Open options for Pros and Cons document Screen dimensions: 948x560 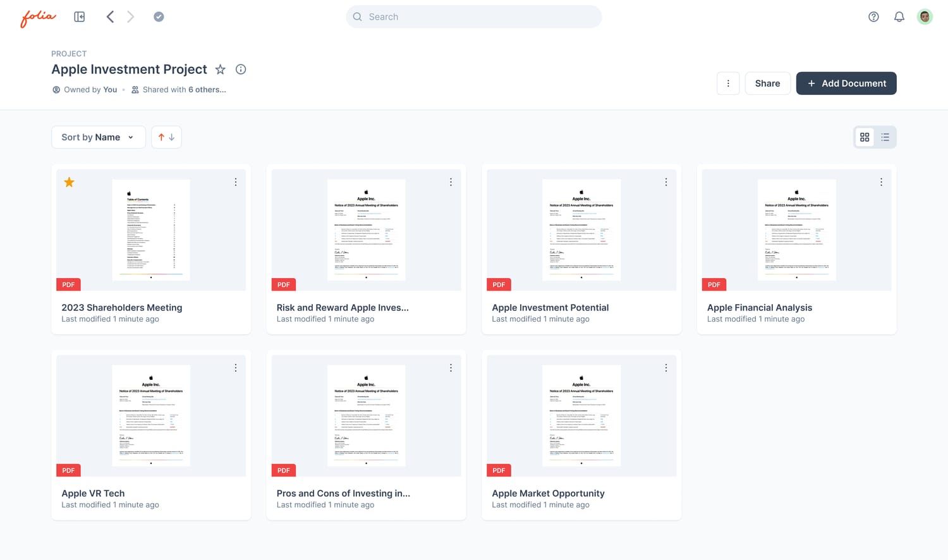click(451, 368)
